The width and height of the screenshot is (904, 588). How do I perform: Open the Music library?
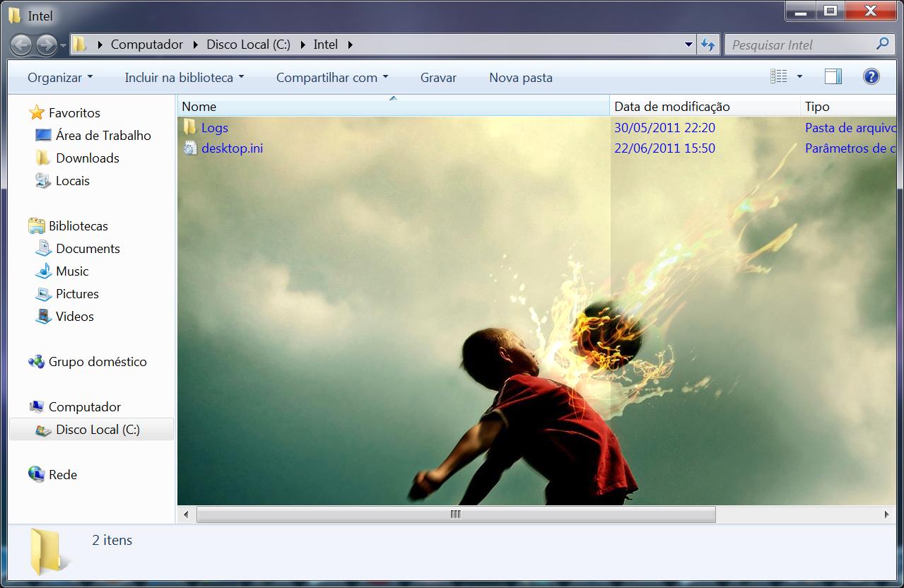(72, 271)
